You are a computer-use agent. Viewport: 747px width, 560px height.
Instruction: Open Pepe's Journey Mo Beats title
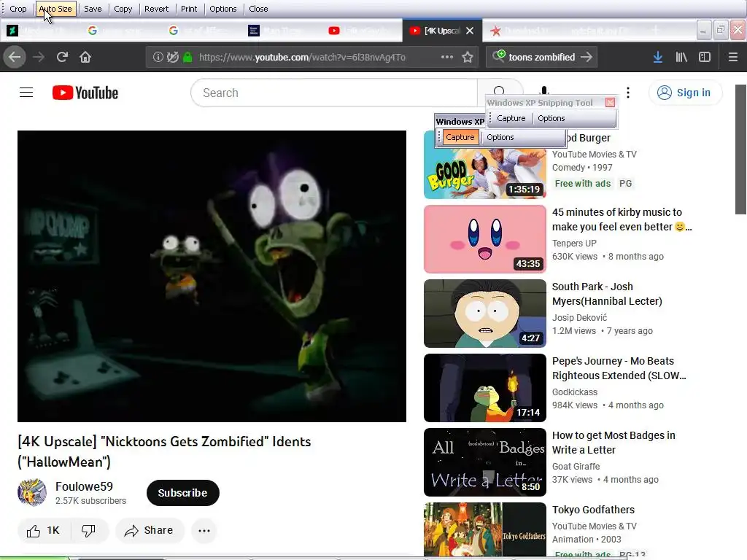(619, 368)
